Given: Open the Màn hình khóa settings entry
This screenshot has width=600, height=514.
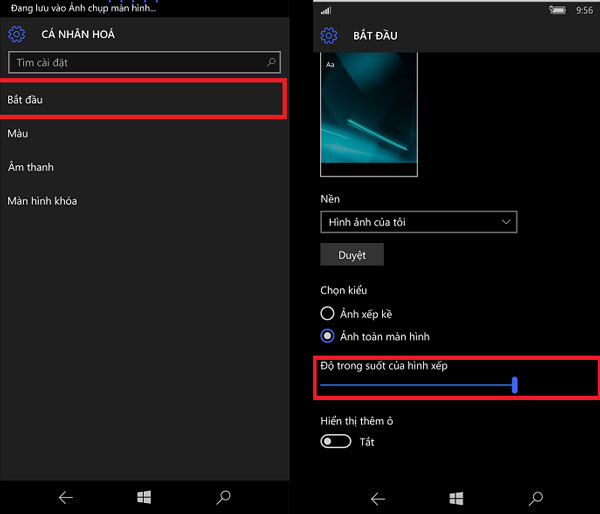Looking at the screenshot, I should tap(42, 201).
